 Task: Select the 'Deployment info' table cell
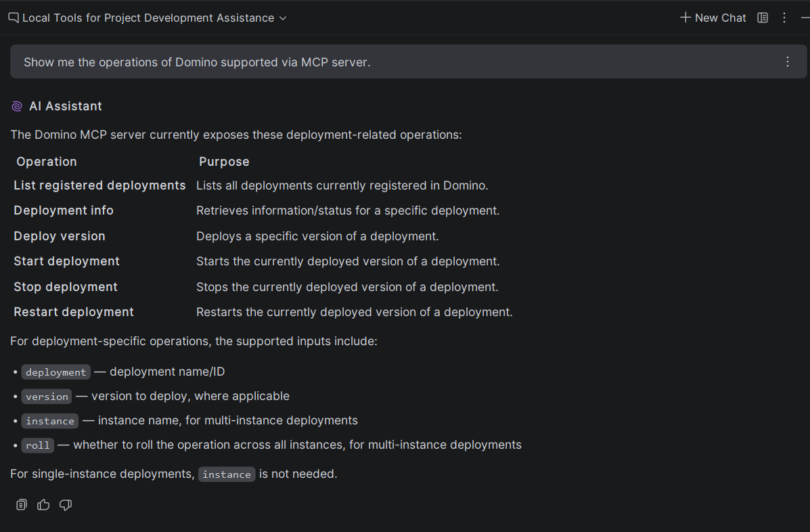click(x=64, y=210)
